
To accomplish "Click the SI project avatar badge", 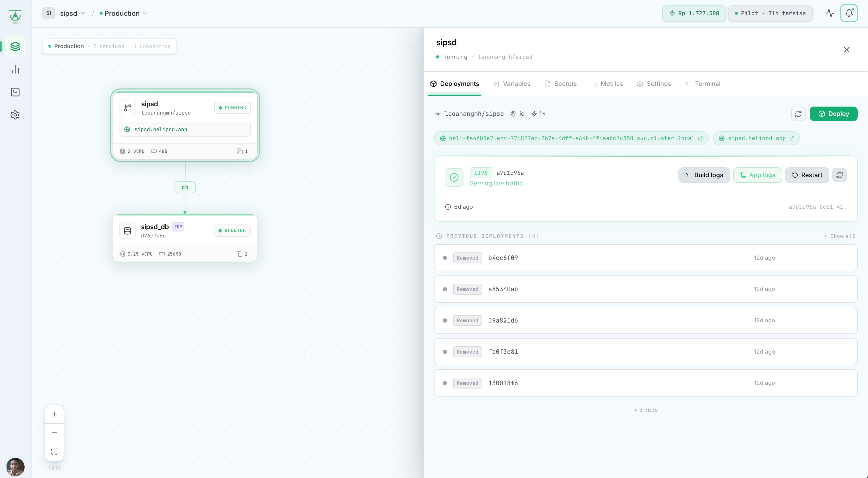I will (49, 13).
